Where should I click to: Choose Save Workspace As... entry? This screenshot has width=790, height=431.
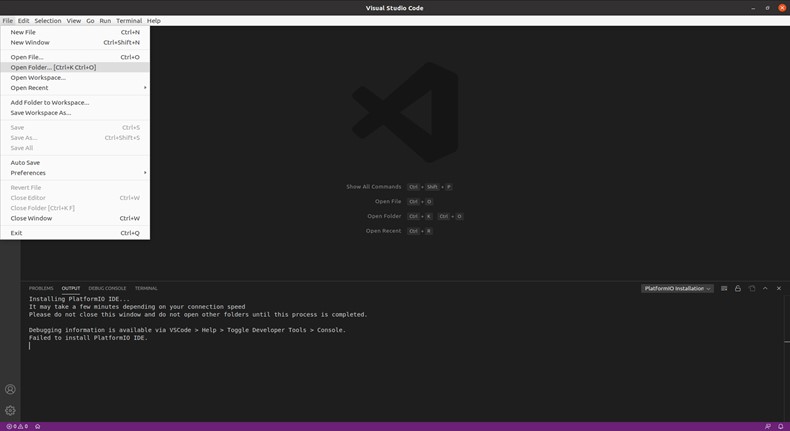point(75,113)
